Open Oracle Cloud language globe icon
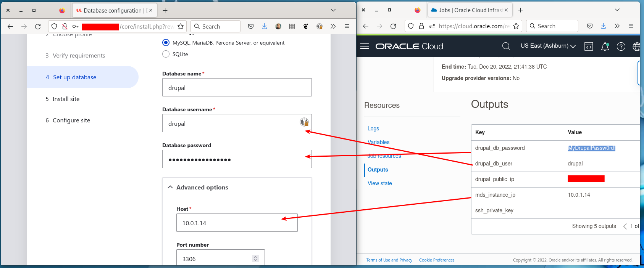Viewport: 644px width, 268px height. (636, 47)
